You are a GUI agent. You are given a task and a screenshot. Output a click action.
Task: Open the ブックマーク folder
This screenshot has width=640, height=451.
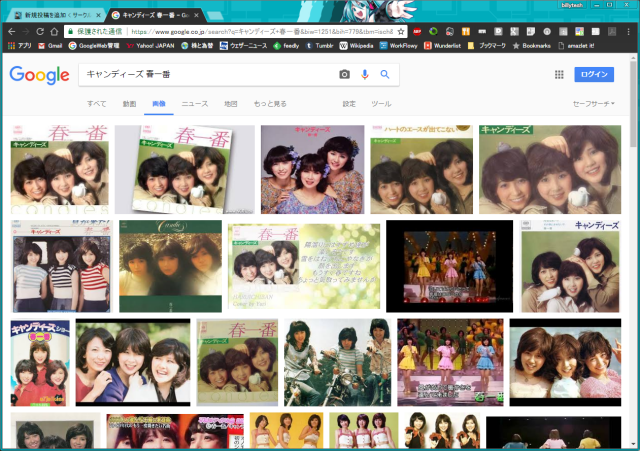(487, 46)
